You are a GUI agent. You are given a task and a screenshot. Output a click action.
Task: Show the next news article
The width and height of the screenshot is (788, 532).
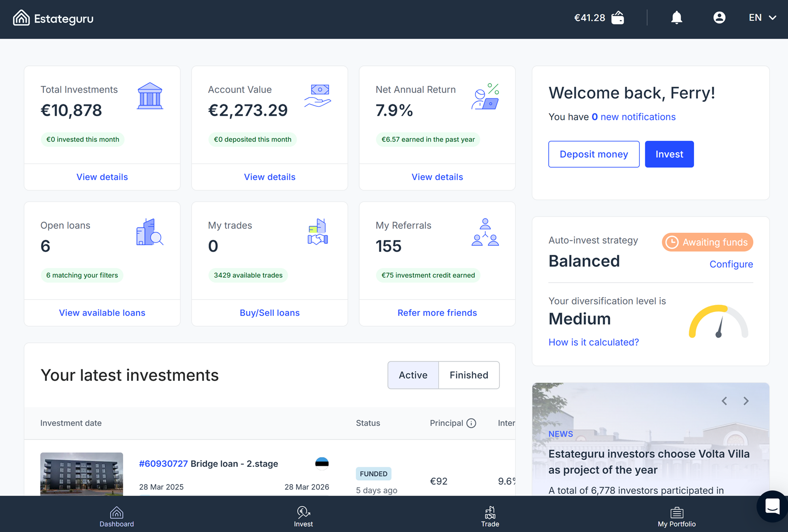tap(746, 401)
